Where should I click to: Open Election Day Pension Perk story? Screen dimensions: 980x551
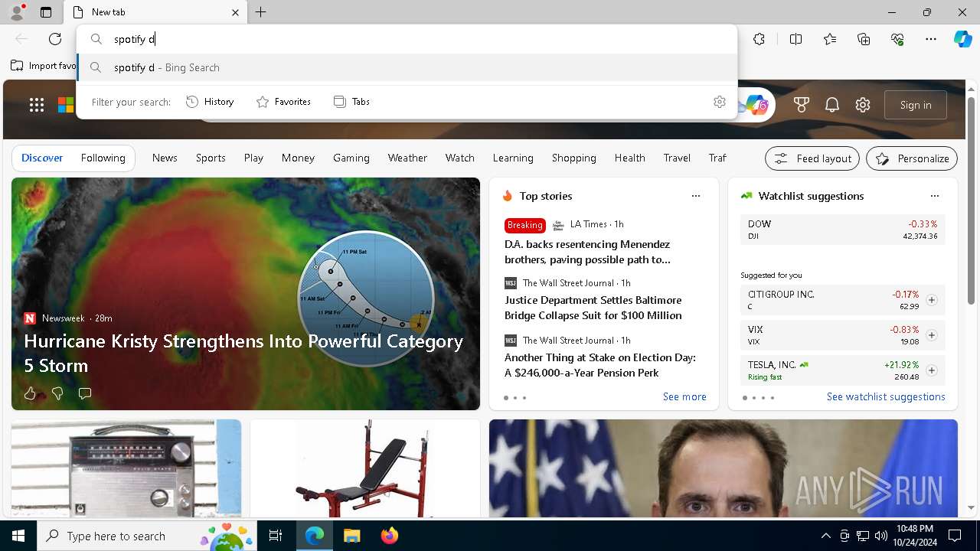(x=600, y=365)
